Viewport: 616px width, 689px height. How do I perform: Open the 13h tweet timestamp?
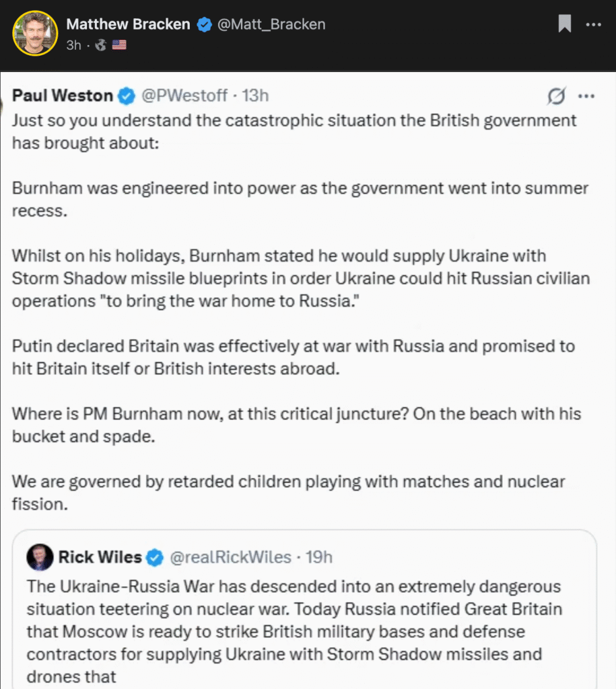(255, 96)
